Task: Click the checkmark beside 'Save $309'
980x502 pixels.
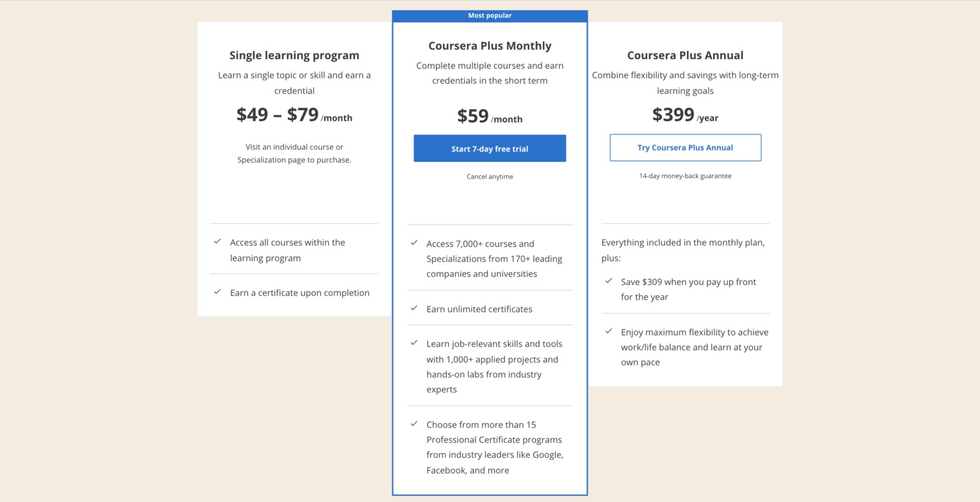Action: (609, 281)
